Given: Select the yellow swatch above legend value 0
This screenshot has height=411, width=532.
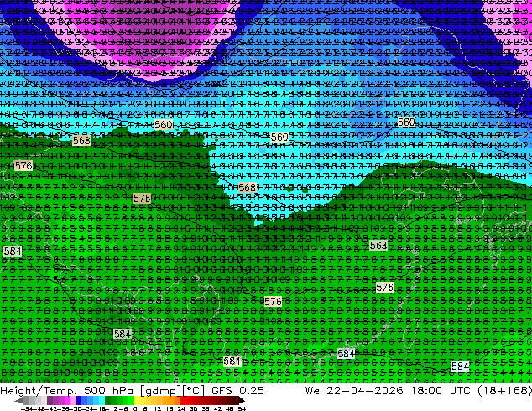Looking at the screenshot, I should (137, 400).
